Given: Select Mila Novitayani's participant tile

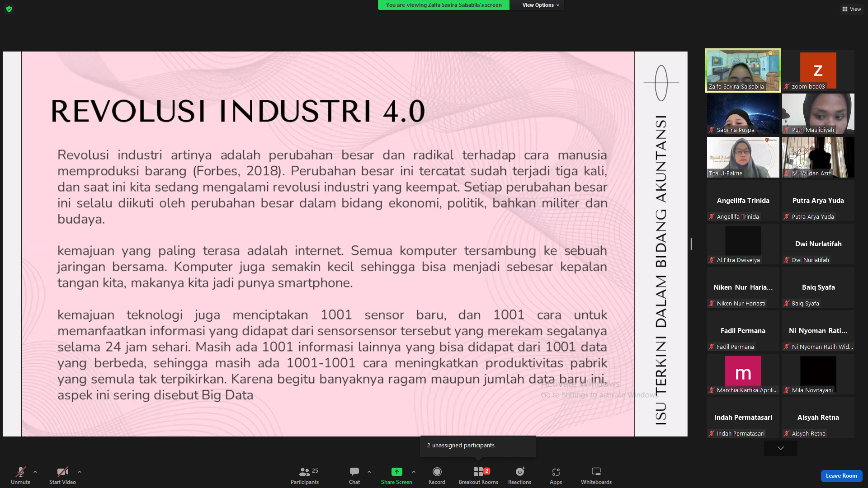Looking at the screenshot, I should point(818,374).
